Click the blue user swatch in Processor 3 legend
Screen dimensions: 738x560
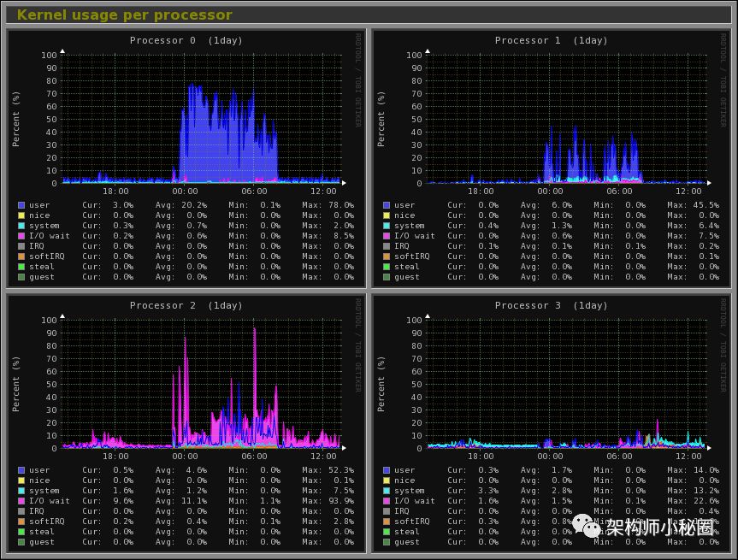387,470
